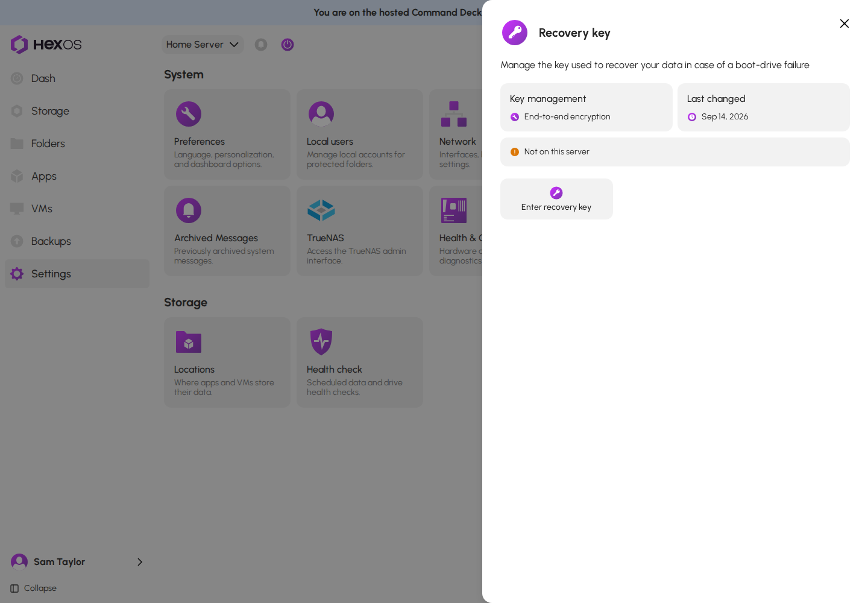Click the notification bell icon in header
This screenshot has height=603, width=868.
(x=261, y=45)
